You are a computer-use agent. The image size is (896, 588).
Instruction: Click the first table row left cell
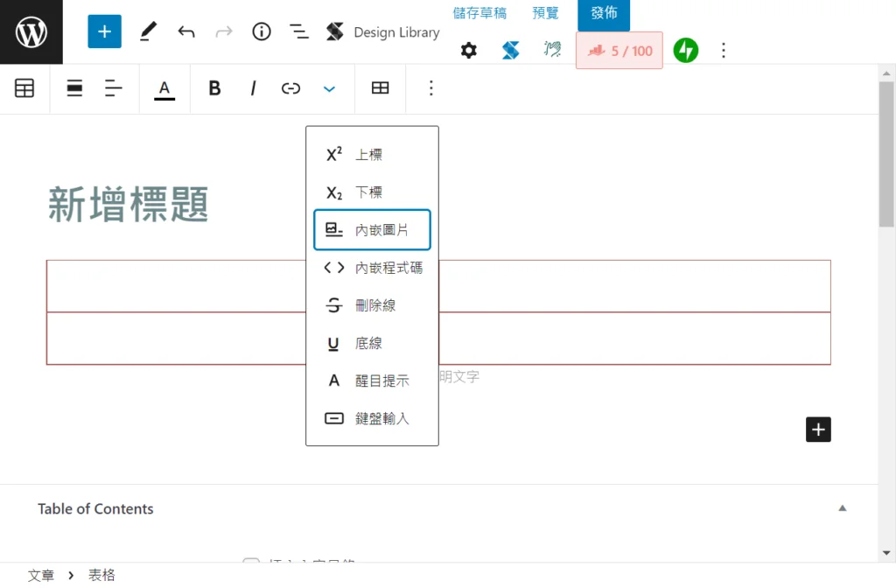pyautogui.click(x=176, y=286)
